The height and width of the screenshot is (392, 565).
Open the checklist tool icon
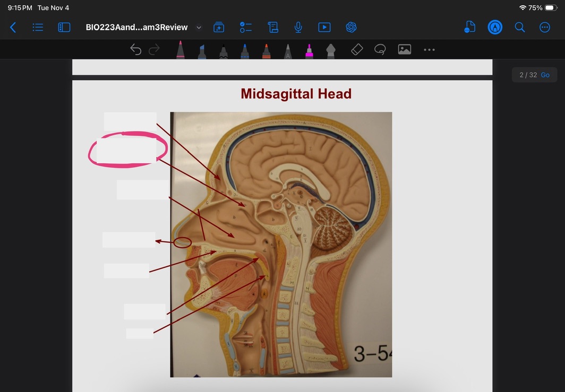point(245,27)
